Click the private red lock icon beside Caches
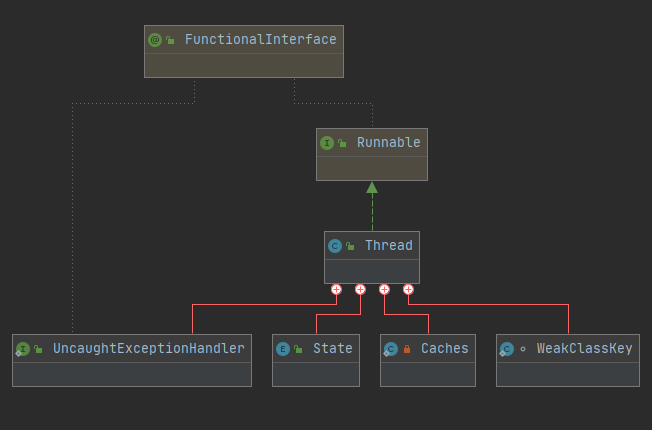This screenshot has height=430, width=652. point(407,349)
